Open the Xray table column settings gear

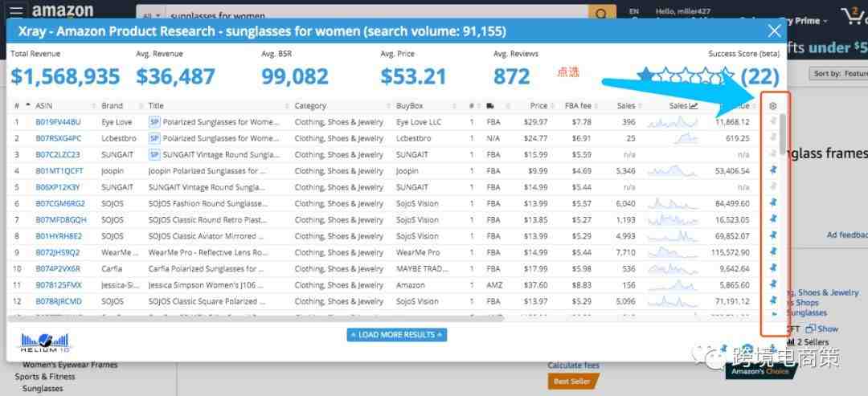[x=773, y=106]
